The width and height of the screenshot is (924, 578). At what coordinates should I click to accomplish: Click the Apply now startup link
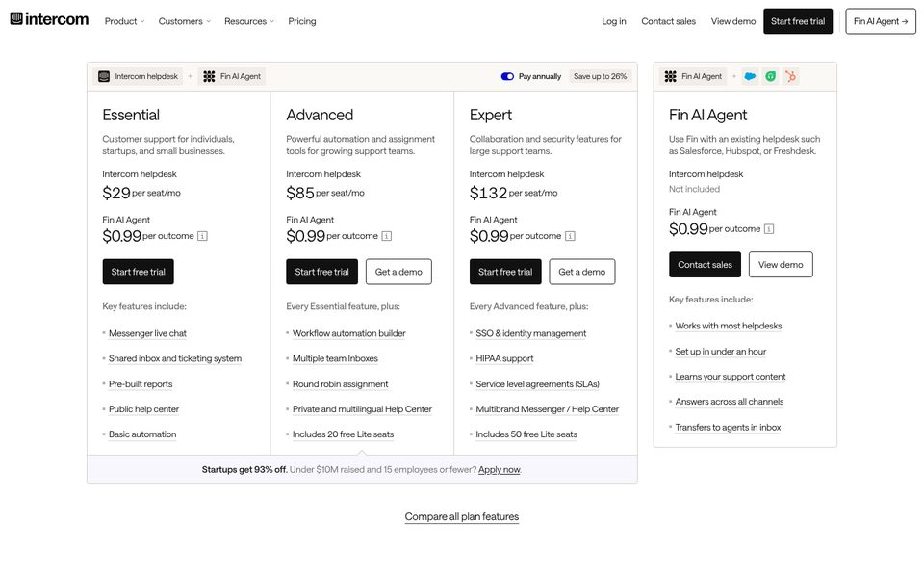pyautogui.click(x=500, y=470)
